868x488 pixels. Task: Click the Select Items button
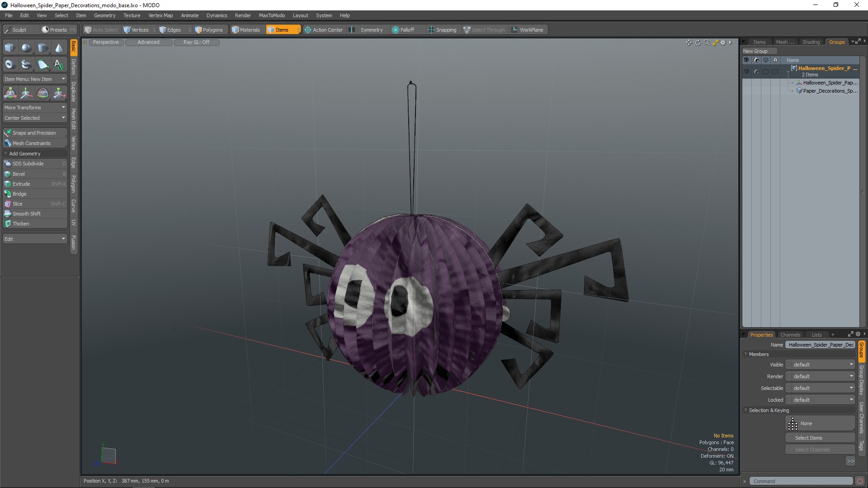tap(808, 438)
